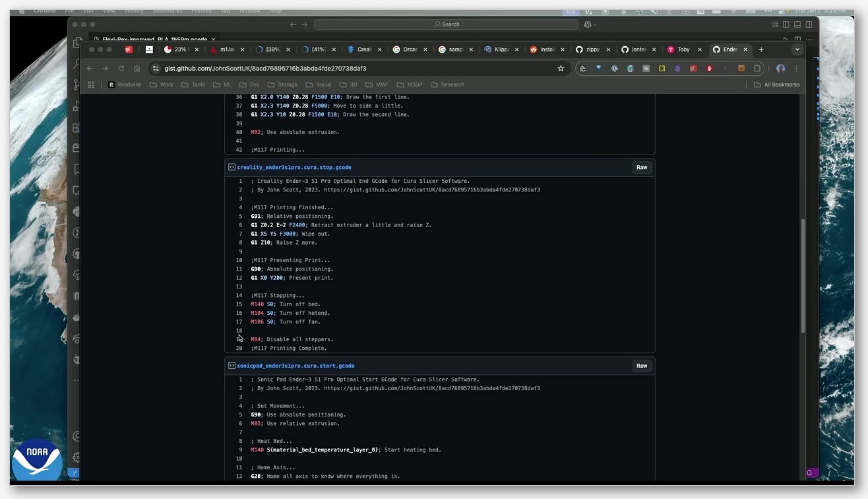The width and height of the screenshot is (868, 499).
Task: View site information for gist.github.com
Action: click(156, 68)
